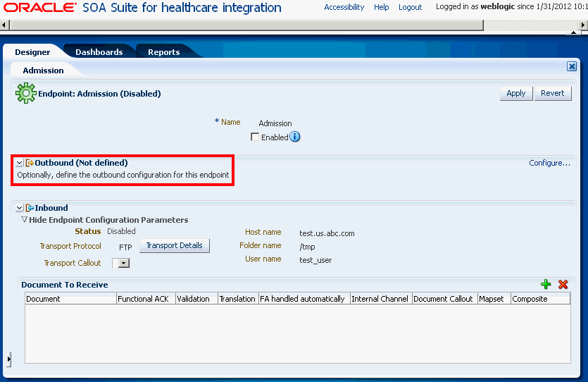The width and height of the screenshot is (588, 382).
Task: Click the Apply button
Action: (x=516, y=94)
